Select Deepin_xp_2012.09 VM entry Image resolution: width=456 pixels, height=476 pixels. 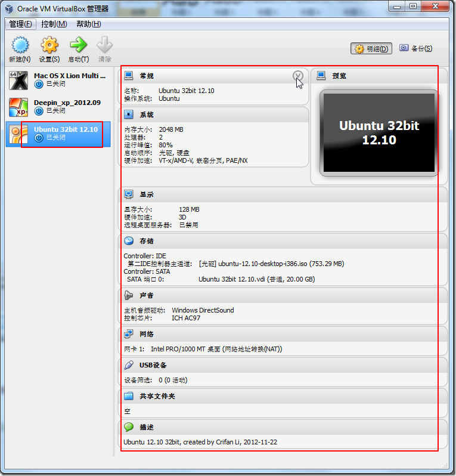click(58, 107)
